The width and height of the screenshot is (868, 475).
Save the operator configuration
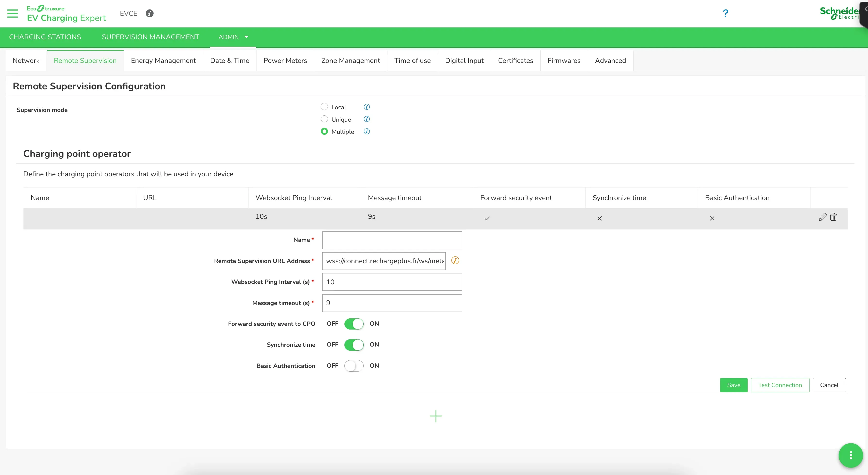734,385
